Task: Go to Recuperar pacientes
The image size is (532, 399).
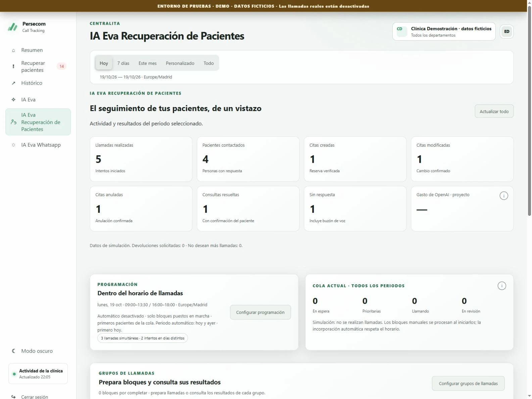Action: click(x=38, y=66)
